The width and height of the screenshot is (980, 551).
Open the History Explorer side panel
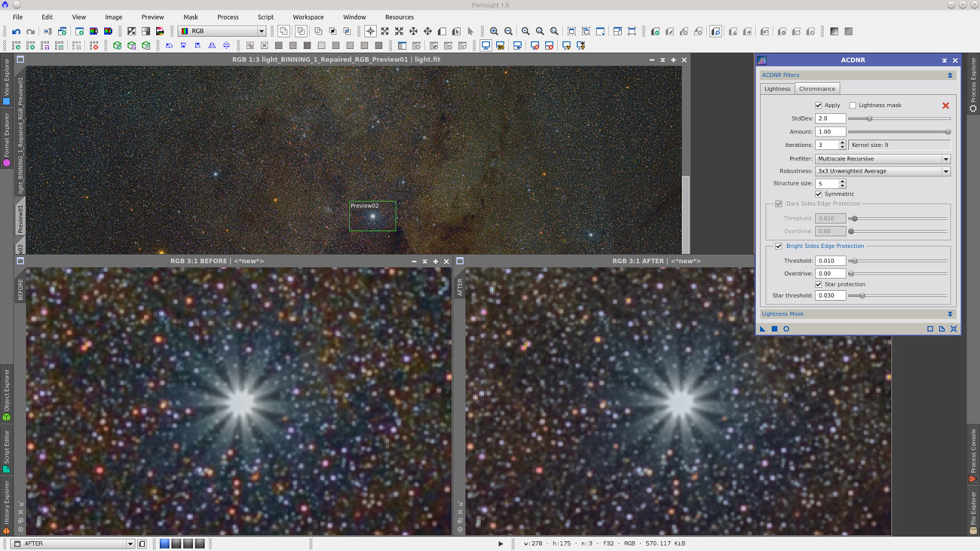7,507
